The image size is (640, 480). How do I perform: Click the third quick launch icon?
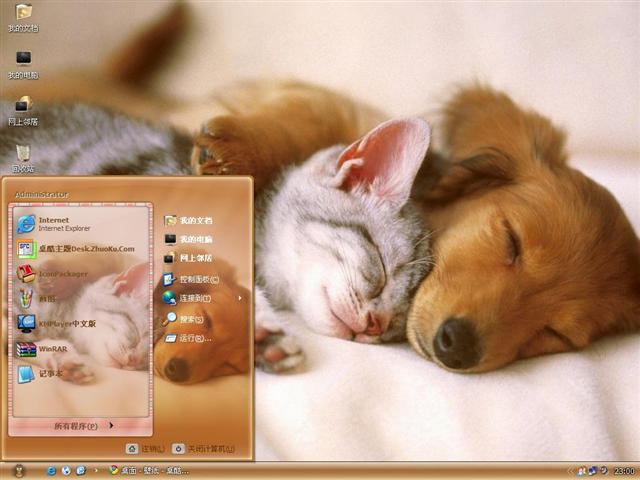pyautogui.click(x=81, y=471)
